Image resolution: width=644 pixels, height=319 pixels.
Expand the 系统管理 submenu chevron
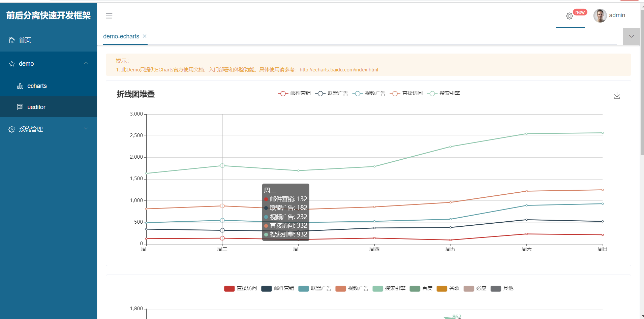pos(86,129)
